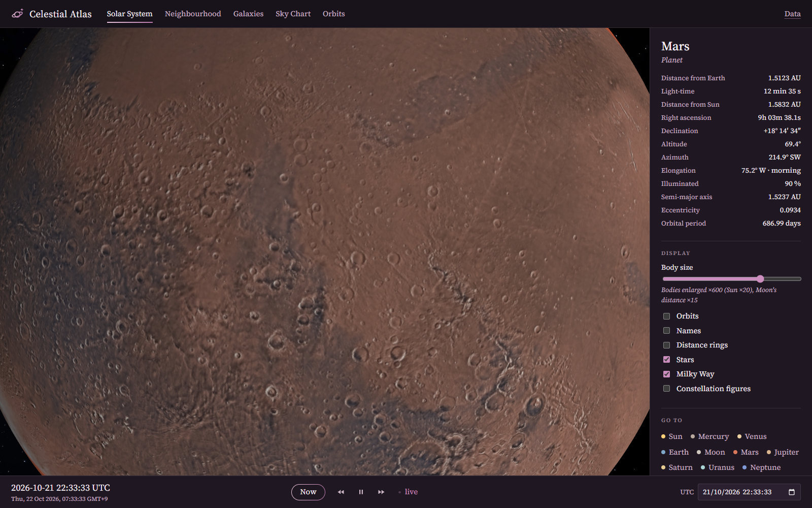This screenshot has height=508, width=812.
Task: Fast-forward time with the forward button
Action: pyautogui.click(x=381, y=492)
